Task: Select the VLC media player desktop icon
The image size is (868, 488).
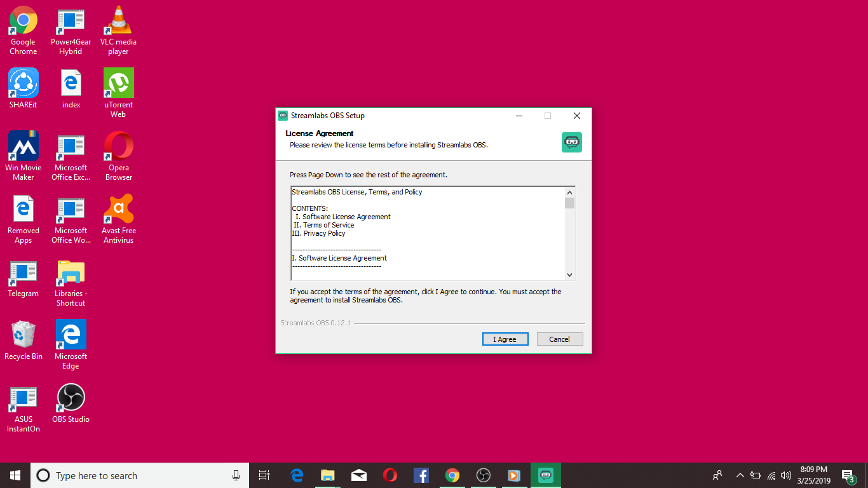Action: click(118, 30)
